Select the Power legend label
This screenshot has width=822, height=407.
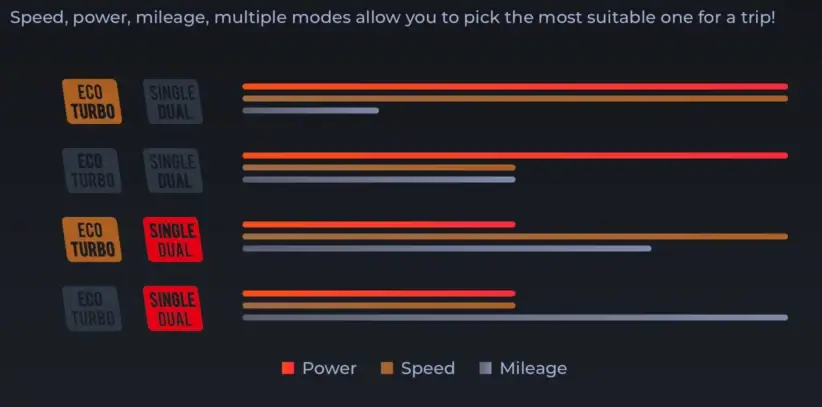[329, 368]
